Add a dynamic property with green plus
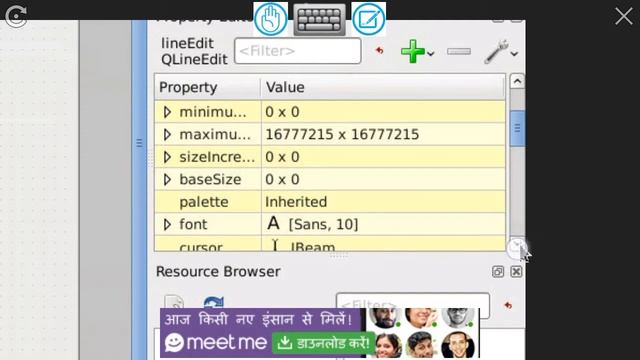Image resolution: width=640 pixels, height=360 pixels. pos(413,51)
